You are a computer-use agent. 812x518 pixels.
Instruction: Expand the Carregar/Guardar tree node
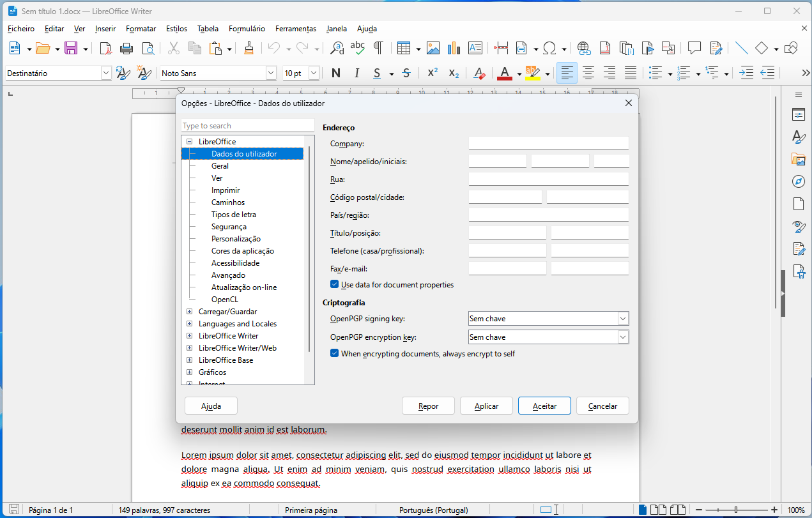pos(189,312)
